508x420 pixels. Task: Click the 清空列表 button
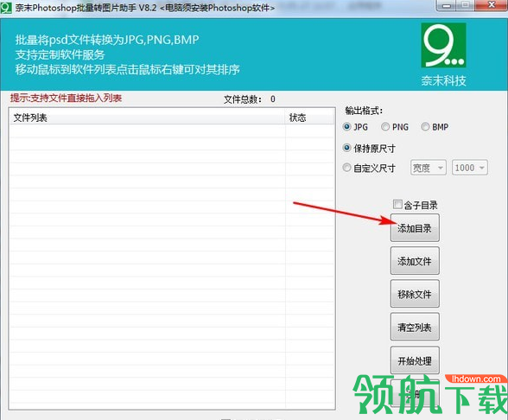click(x=415, y=327)
